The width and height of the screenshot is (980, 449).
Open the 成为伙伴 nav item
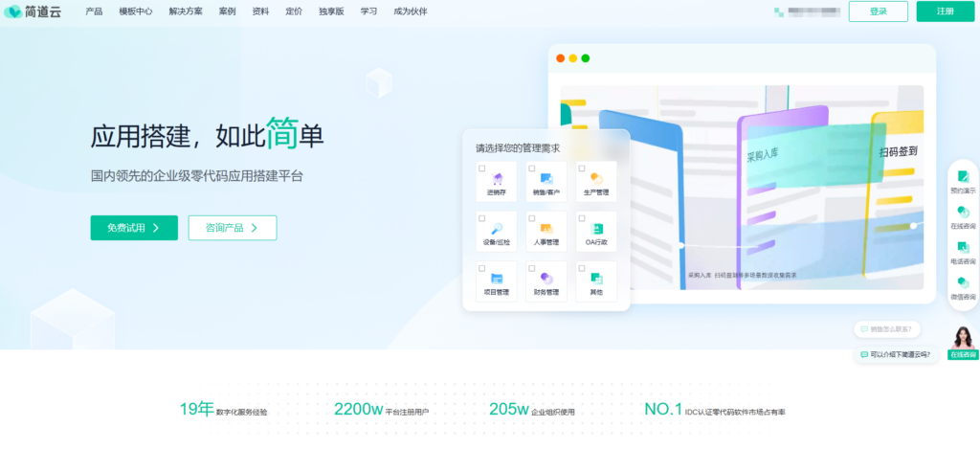[411, 11]
